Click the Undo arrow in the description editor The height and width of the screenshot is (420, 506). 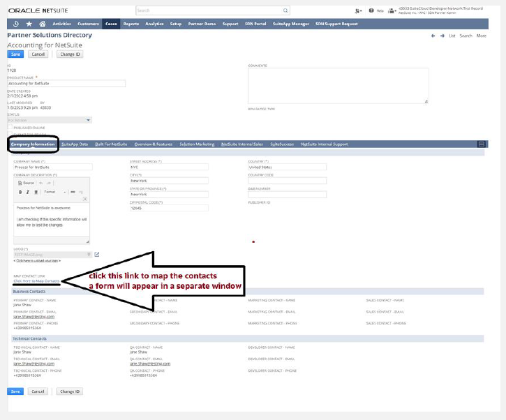(41, 183)
